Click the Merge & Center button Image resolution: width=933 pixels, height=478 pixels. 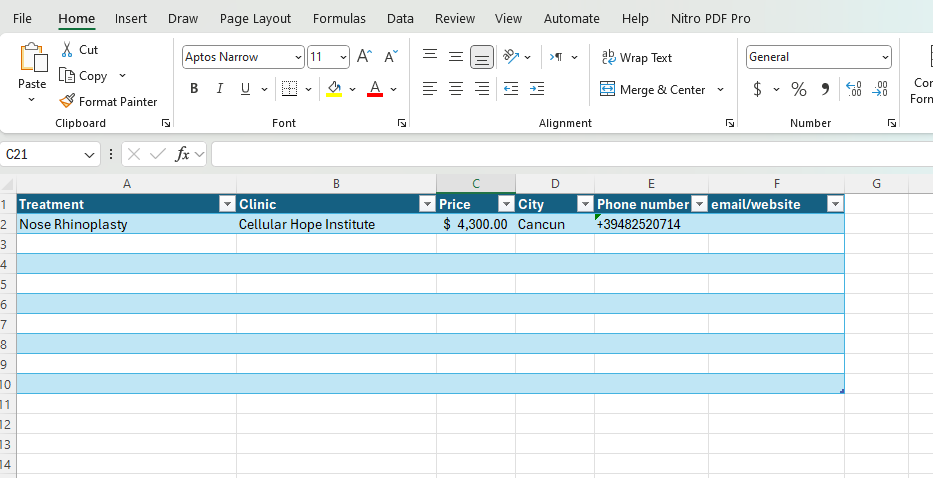point(653,89)
